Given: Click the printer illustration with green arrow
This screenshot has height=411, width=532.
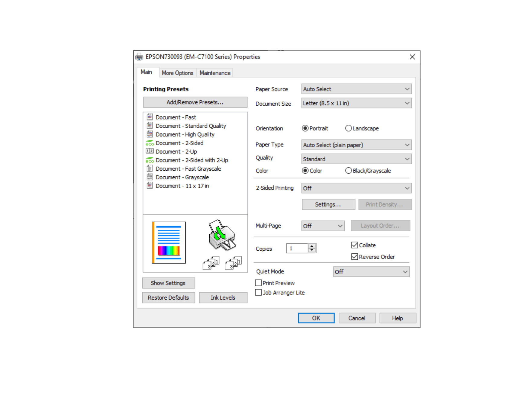Looking at the screenshot, I should [222, 235].
